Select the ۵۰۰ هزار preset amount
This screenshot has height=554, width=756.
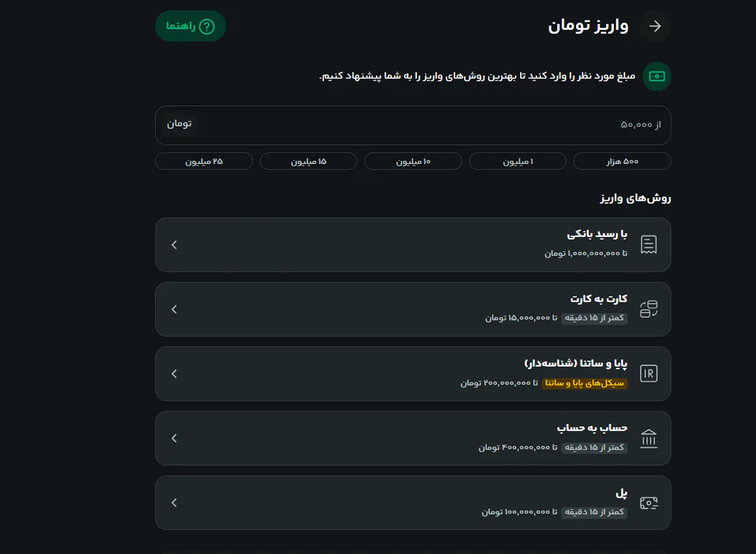[622, 162]
